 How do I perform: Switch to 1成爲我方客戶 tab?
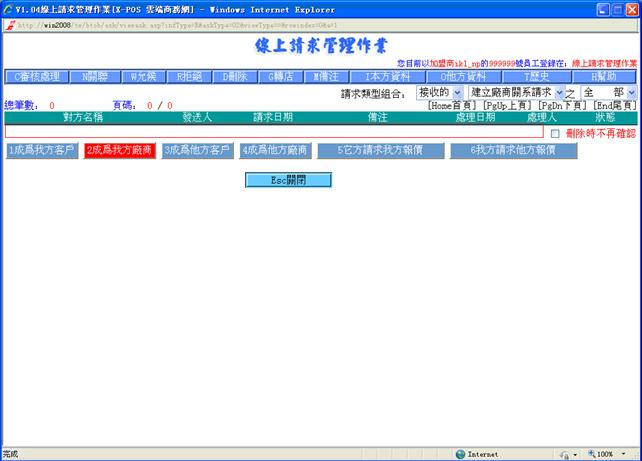41,150
